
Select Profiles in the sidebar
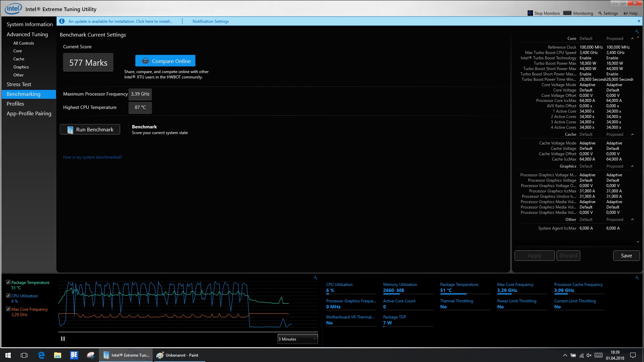click(x=15, y=104)
